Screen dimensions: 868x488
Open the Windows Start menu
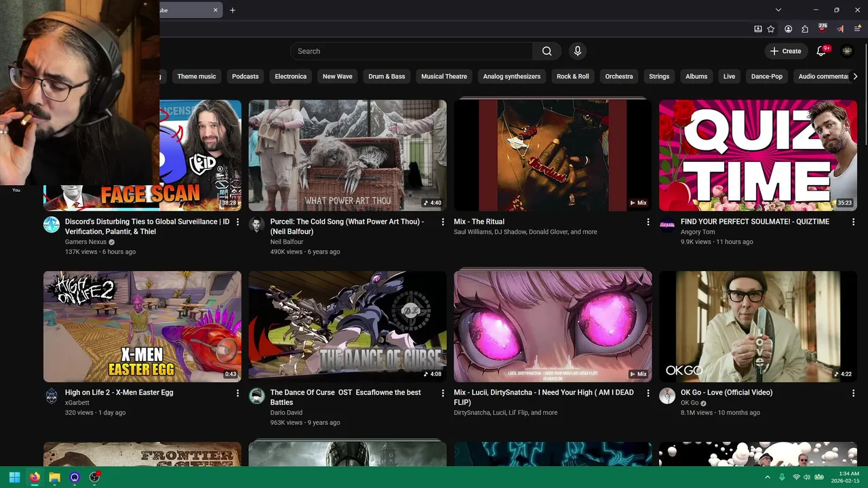[x=14, y=477]
